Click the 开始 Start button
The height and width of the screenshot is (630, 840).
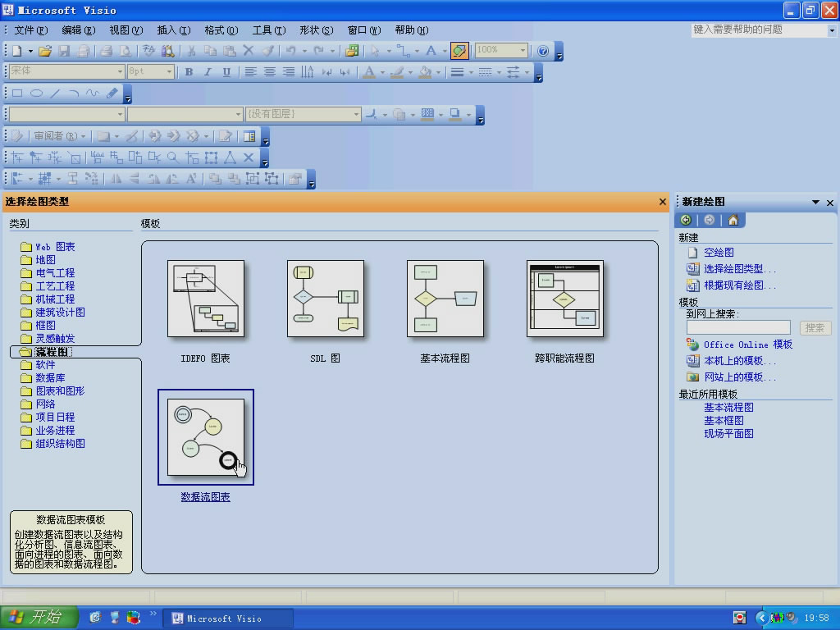click(39, 618)
